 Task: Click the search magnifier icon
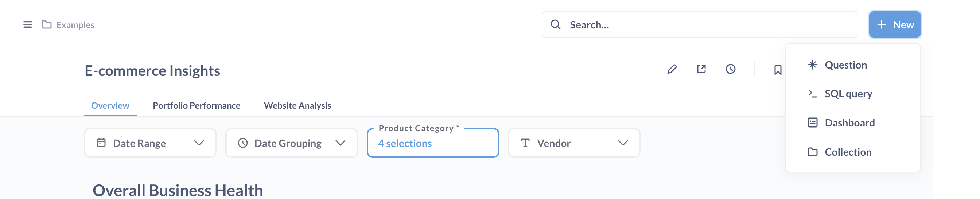[555, 25]
